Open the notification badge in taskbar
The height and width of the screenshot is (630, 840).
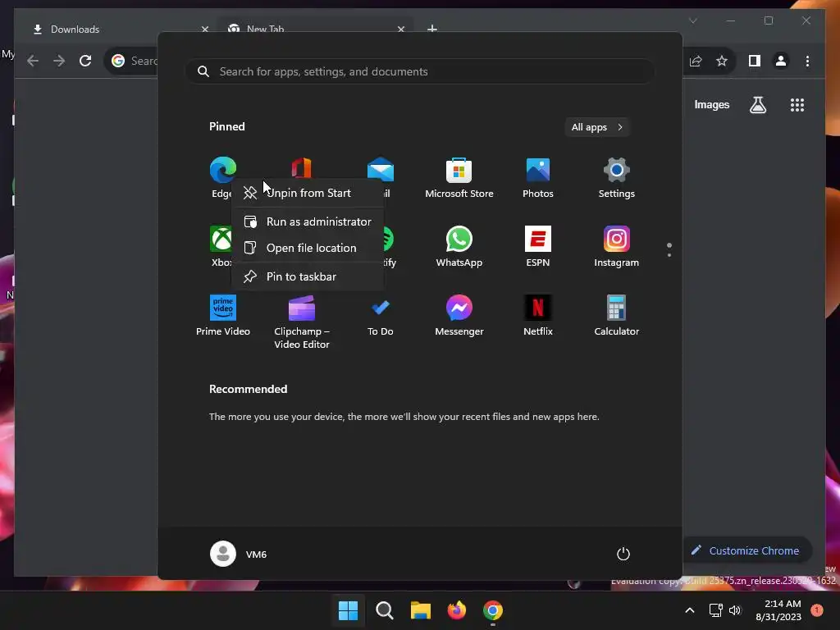(x=817, y=610)
